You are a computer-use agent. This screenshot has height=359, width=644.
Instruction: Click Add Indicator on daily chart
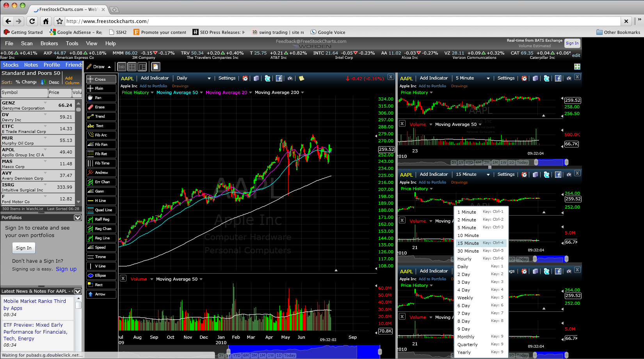tap(155, 78)
